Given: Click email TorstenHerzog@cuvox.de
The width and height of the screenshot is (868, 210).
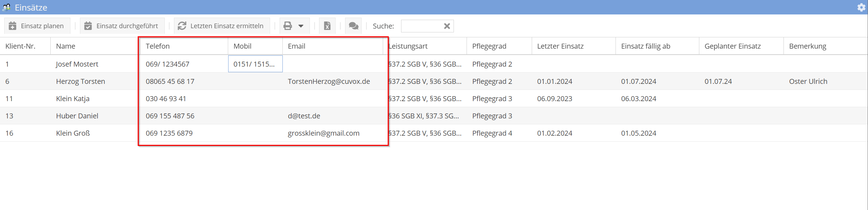Looking at the screenshot, I should [329, 81].
